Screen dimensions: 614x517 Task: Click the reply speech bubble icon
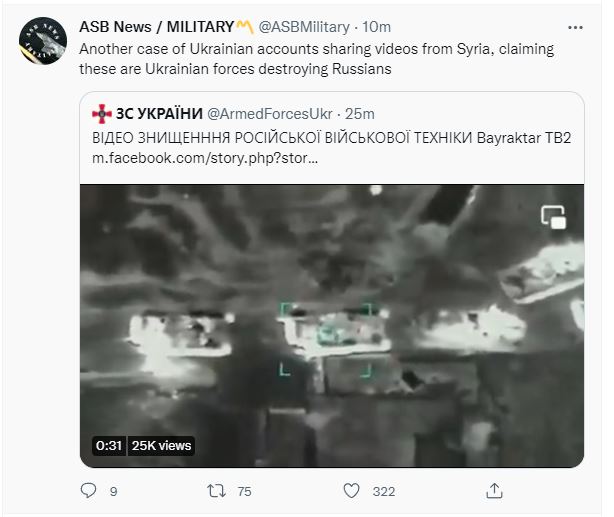point(89,490)
